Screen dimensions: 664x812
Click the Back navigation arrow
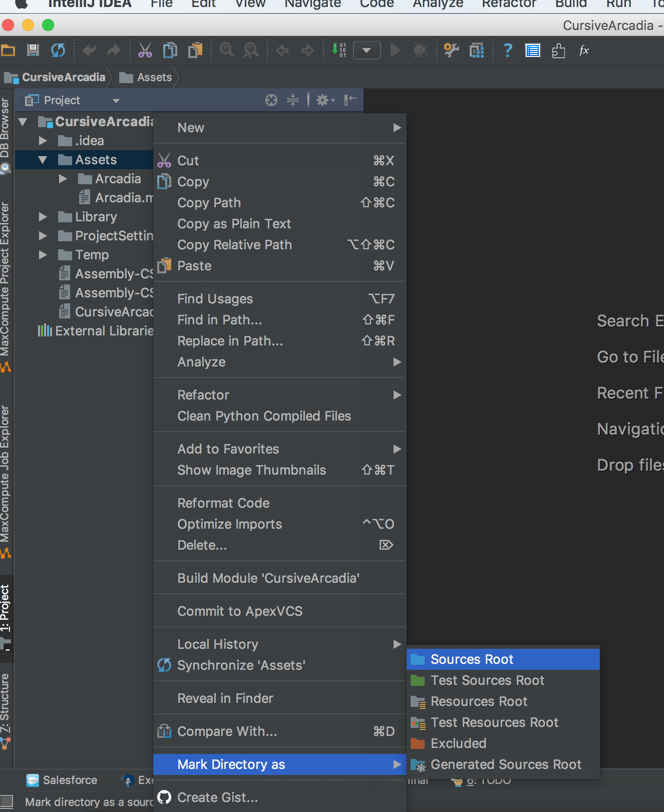(282, 51)
